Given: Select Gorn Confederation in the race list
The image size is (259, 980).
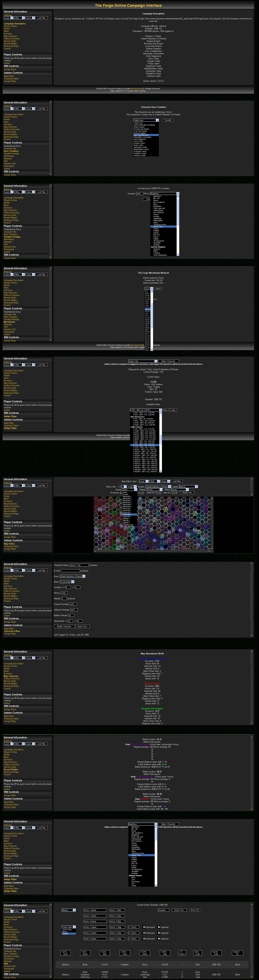Looking at the screenshot, I should (146, 135).
